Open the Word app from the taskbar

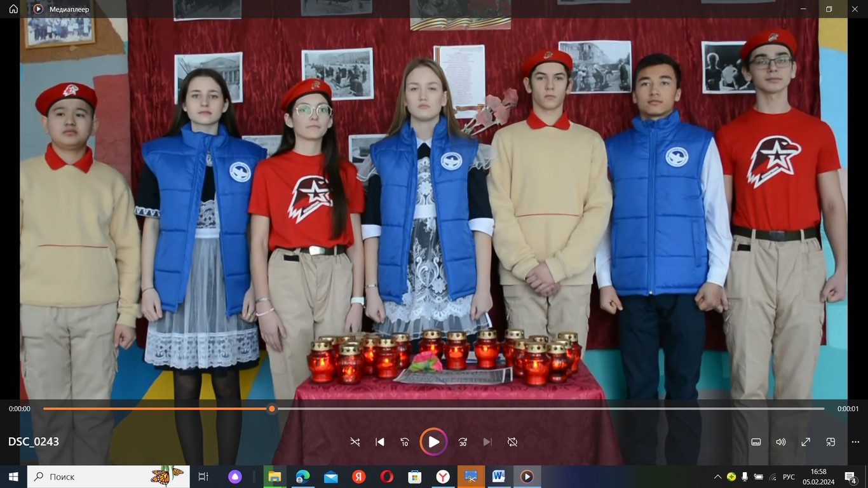(x=499, y=477)
